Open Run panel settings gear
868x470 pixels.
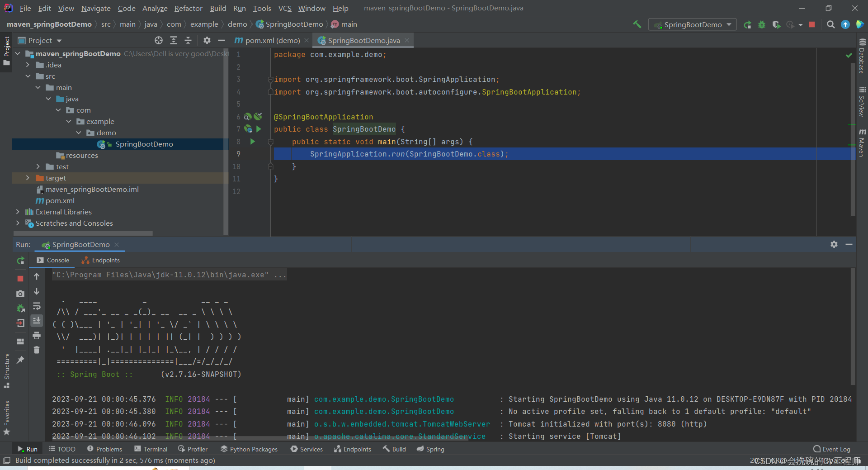point(834,244)
